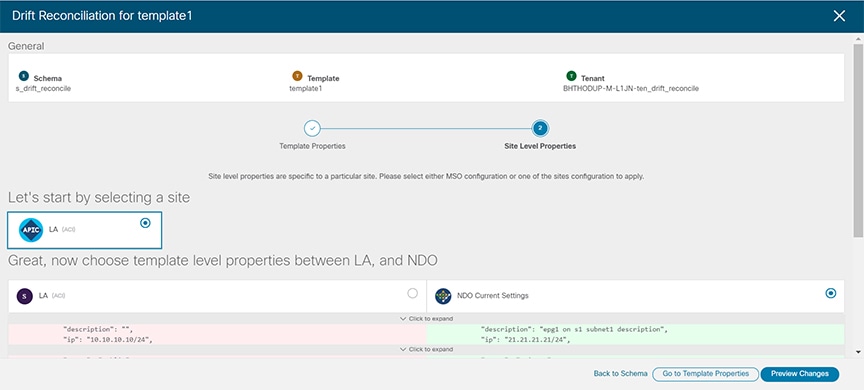Click the green Tenant badge icon

(x=571, y=76)
